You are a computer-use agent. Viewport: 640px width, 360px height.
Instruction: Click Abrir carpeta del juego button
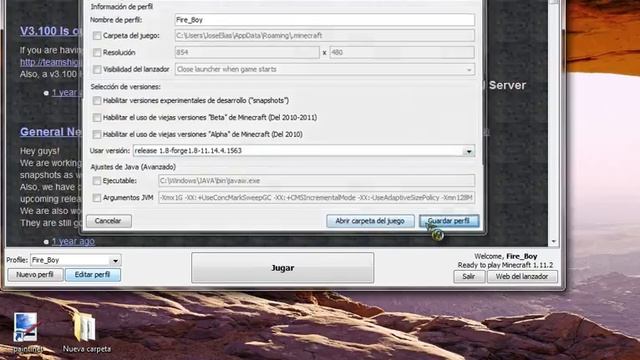tap(370, 221)
